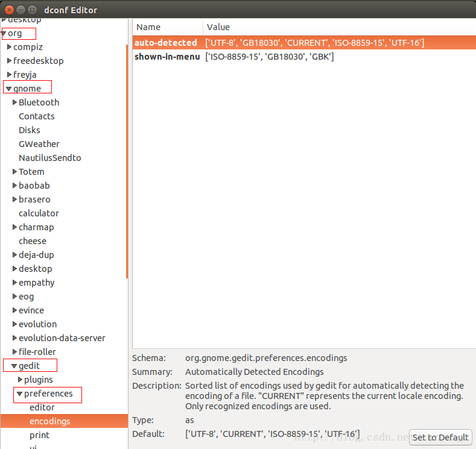Click the Name column header

click(x=168, y=27)
